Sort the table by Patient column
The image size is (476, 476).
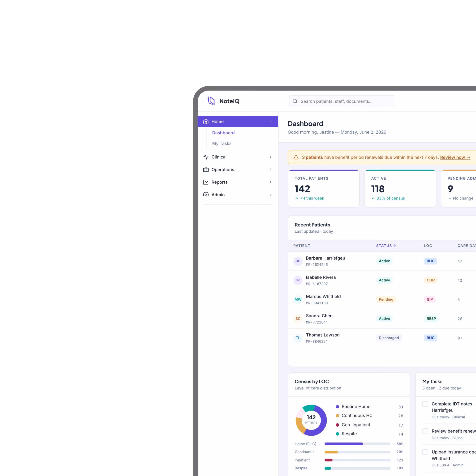pos(301,246)
